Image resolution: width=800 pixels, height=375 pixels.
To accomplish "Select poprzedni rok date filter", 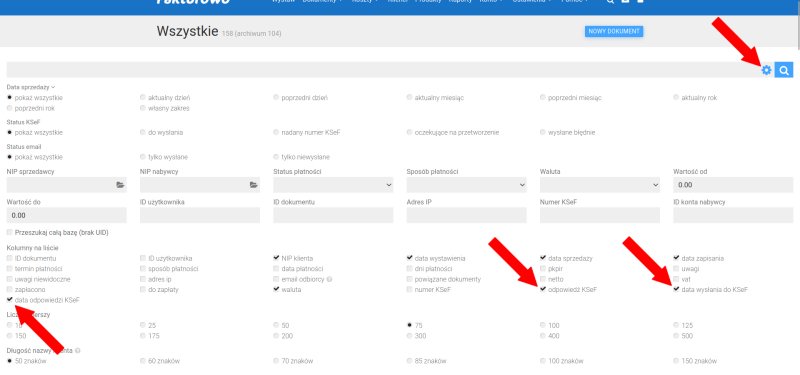I will tap(10, 108).
